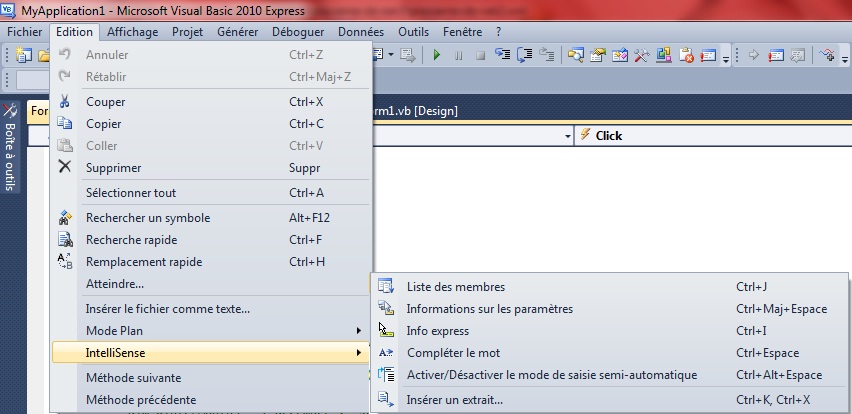Open the Fenêtre menu
This screenshot has height=414, width=852.
[462, 32]
